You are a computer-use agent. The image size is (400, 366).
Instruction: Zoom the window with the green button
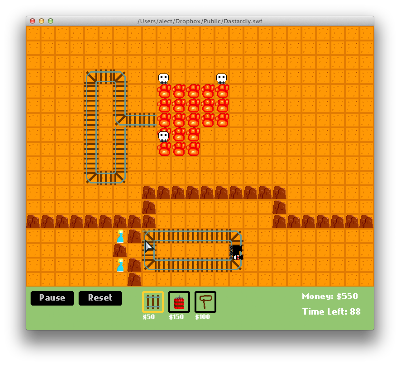point(51,21)
